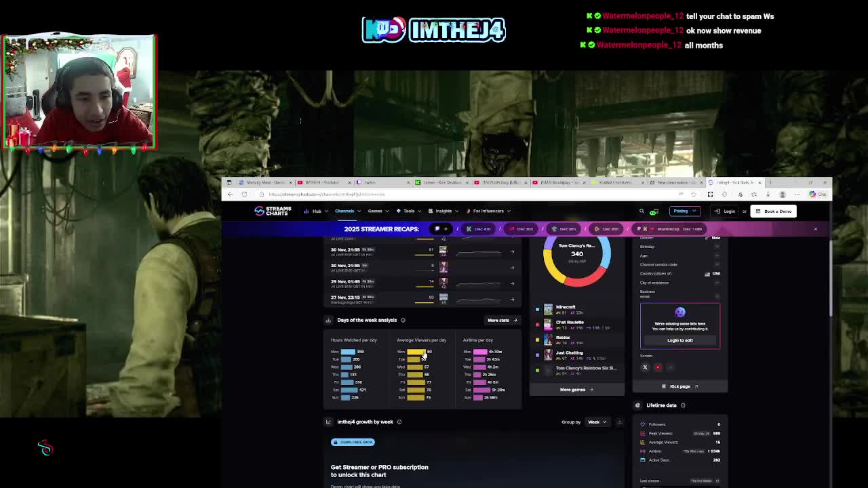Click the Chat Roulette game thumbnail
This screenshot has height=488, width=868.
(548, 324)
